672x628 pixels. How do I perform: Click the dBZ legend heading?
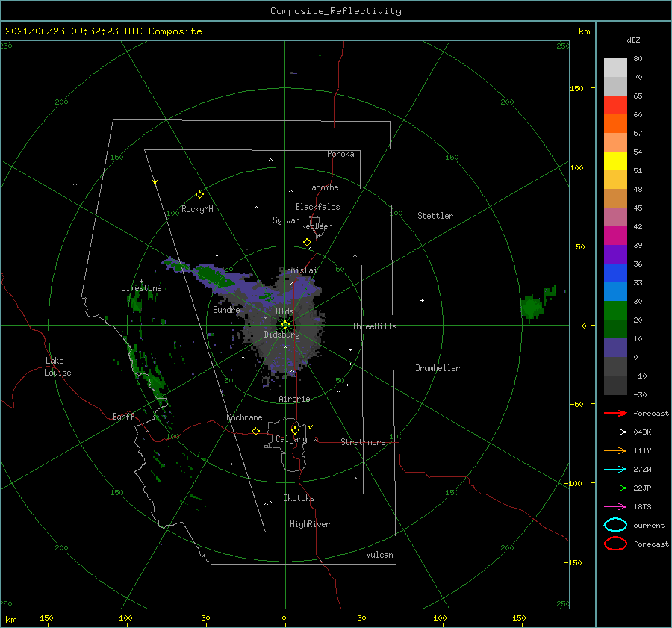[x=633, y=40]
